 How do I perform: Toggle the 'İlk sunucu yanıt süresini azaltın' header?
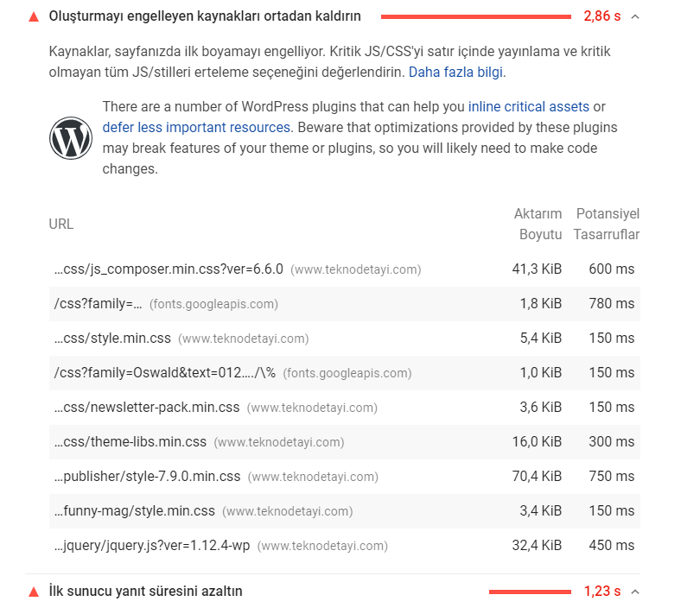click(x=333, y=592)
